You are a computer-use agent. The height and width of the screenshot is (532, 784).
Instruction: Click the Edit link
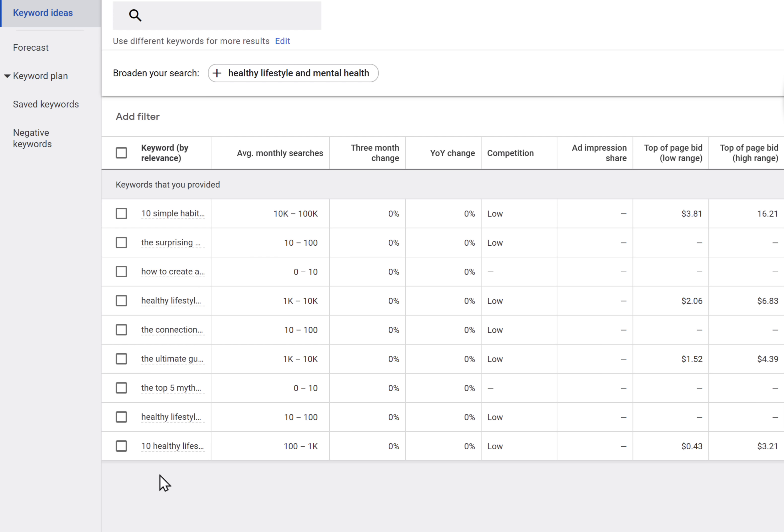coord(282,41)
